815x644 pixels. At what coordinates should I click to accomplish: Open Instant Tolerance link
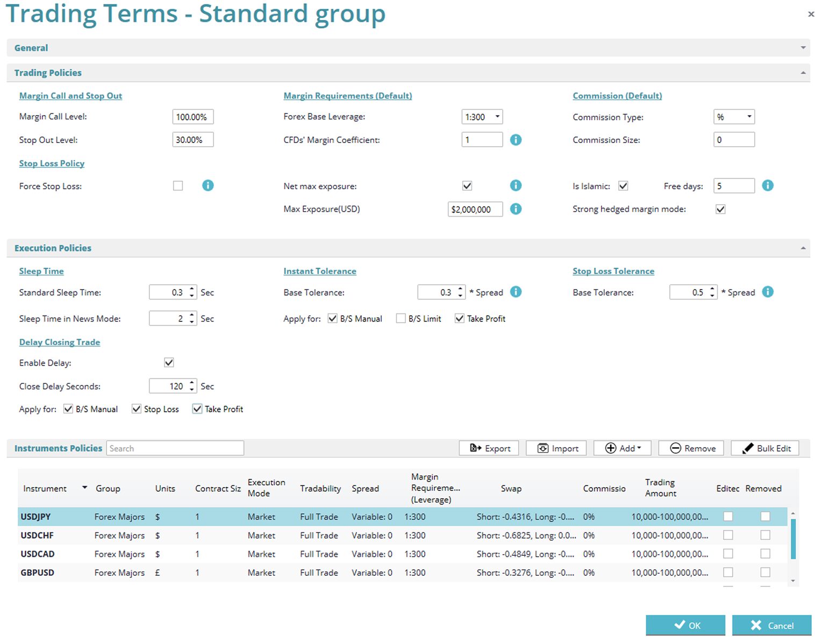pos(320,271)
